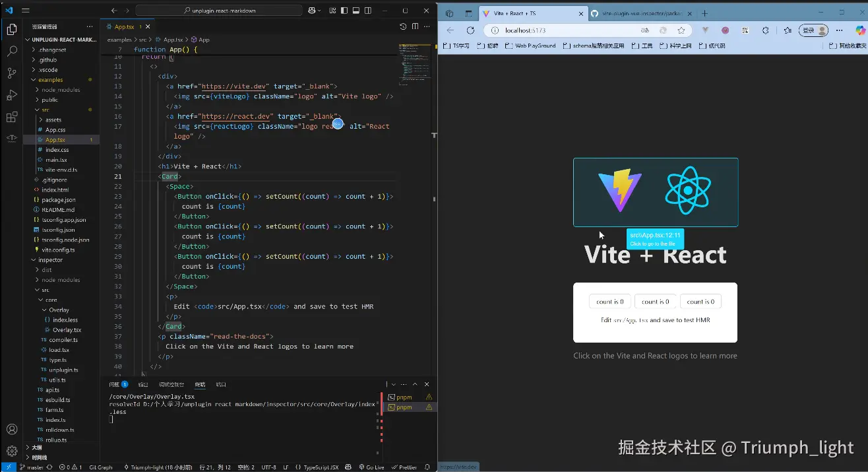
Task: Switch to the vite-plugin-vue-inspector GitHub browser tab
Action: click(x=641, y=13)
